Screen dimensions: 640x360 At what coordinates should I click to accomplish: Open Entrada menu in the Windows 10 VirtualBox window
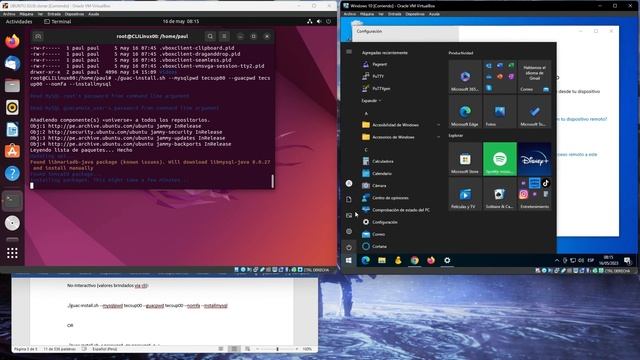point(394,14)
